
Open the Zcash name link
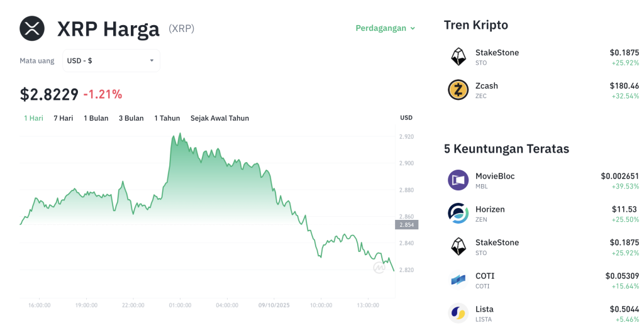[487, 85]
